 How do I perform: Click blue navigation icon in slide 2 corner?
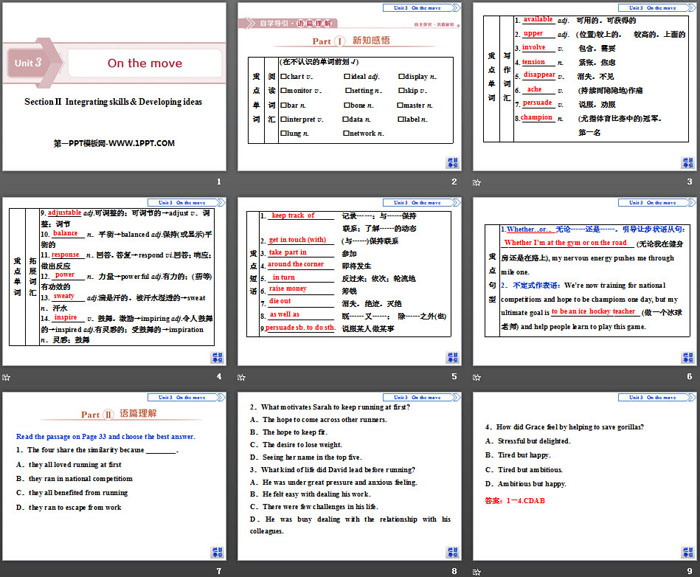(453, 161)
